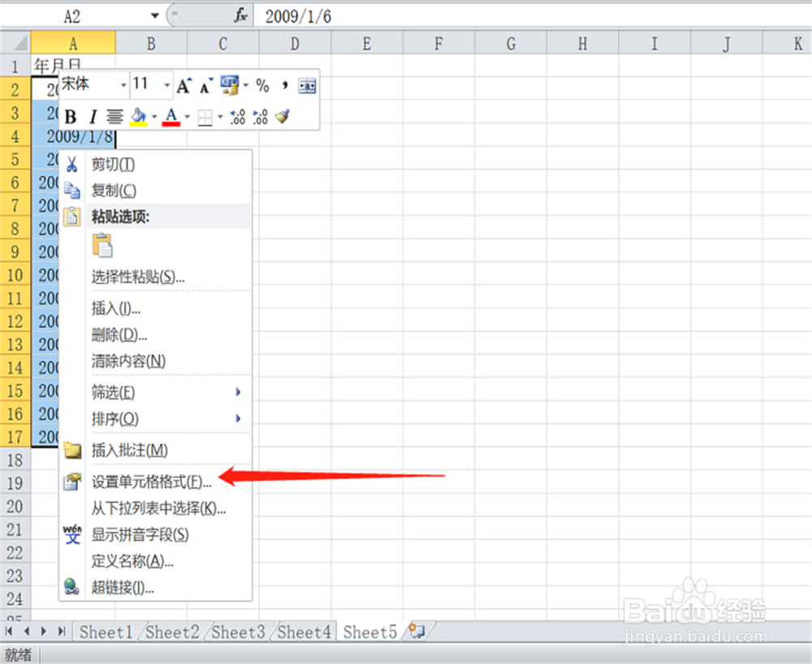Click the A2 Name Box field
Image resolution: width=812 pixels, height=664 pixels.
(x=75, y=16)
